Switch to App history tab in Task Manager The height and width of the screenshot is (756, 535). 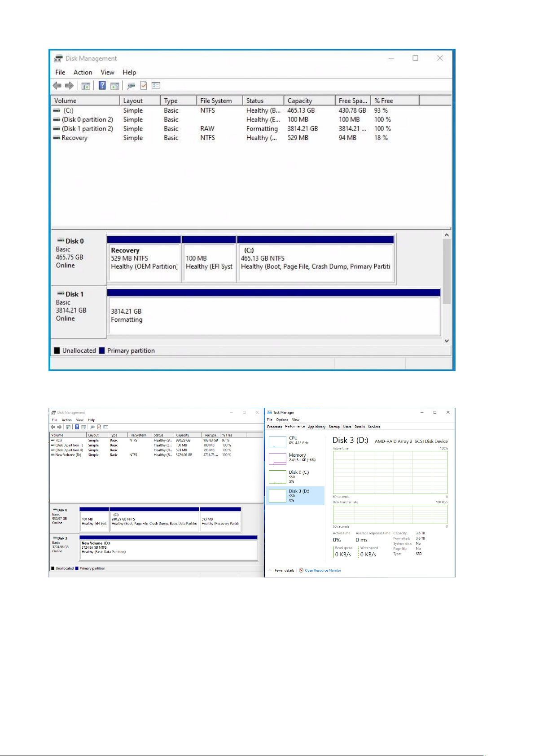[x=317, y=427]
